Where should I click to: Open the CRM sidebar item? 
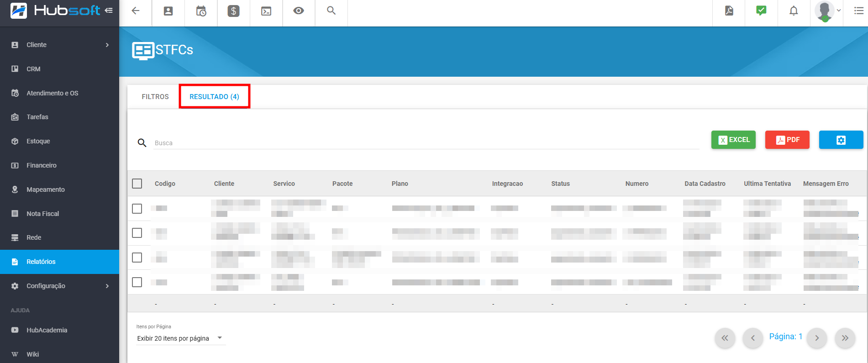pos(59,69)
